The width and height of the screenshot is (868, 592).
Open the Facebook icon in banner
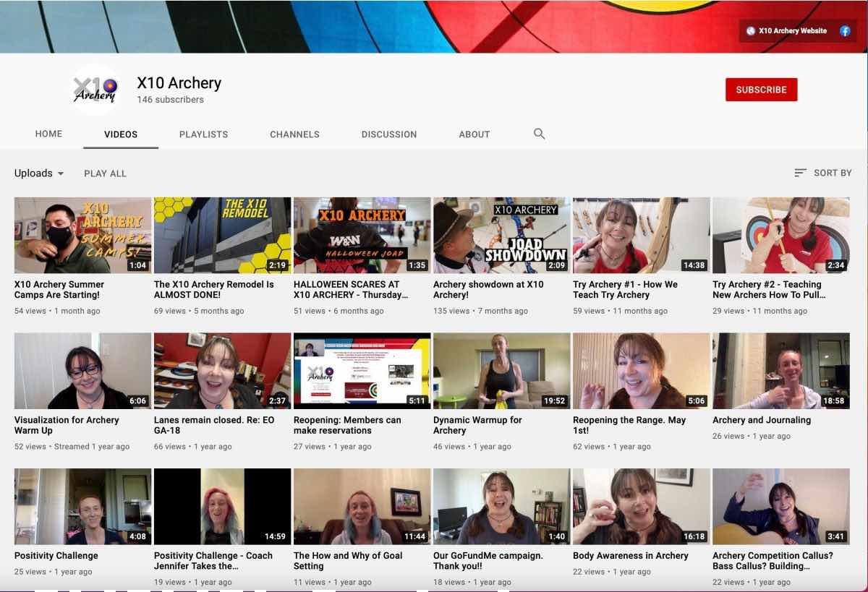tap(844, 31)
